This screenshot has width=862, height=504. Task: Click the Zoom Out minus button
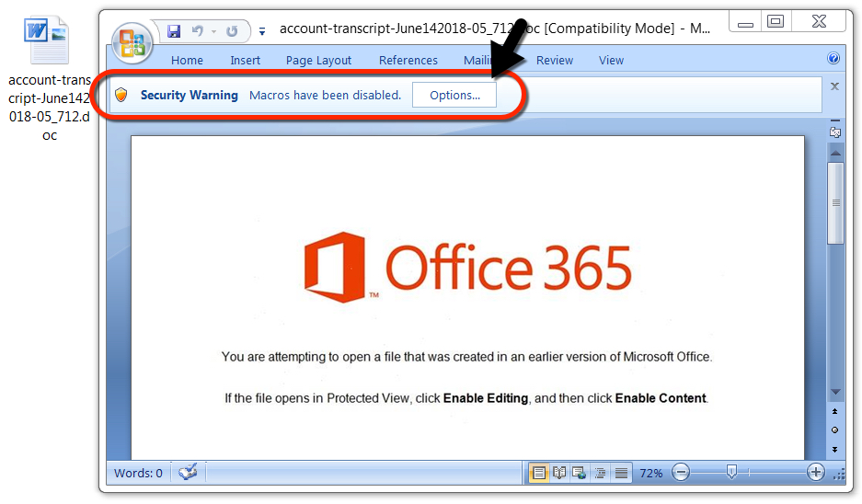click(681, 472)
